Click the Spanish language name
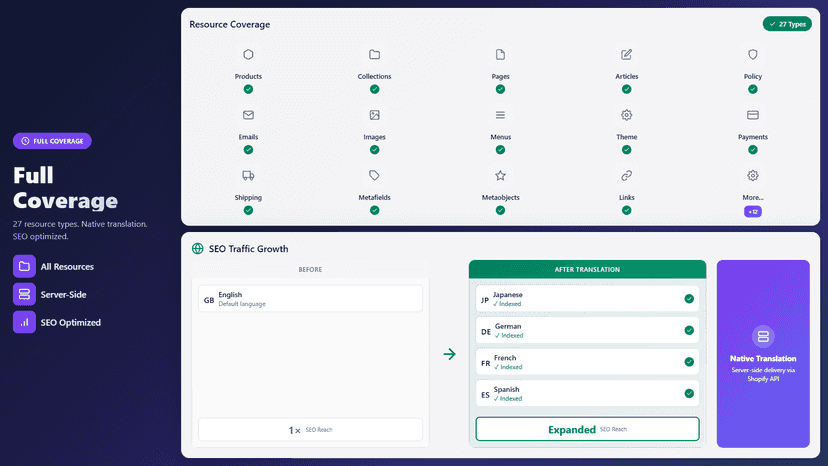Viewport: 828px width, 466px height. click(506, 389)
